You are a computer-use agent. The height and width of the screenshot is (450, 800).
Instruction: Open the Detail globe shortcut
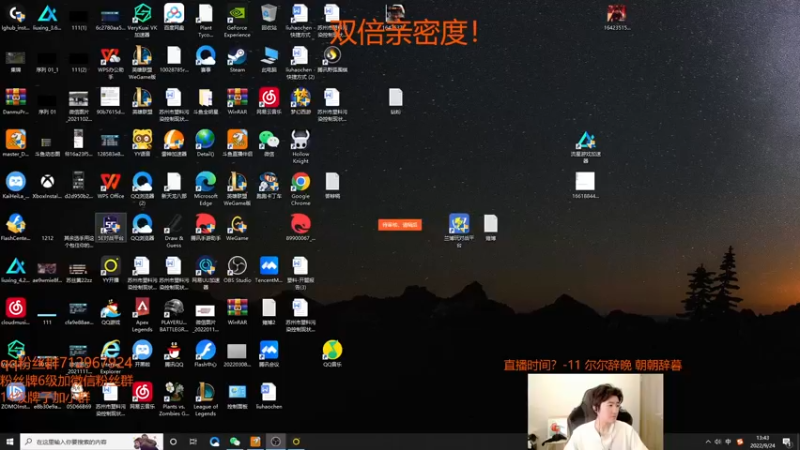pyautogui.click(x=206, y=143)
